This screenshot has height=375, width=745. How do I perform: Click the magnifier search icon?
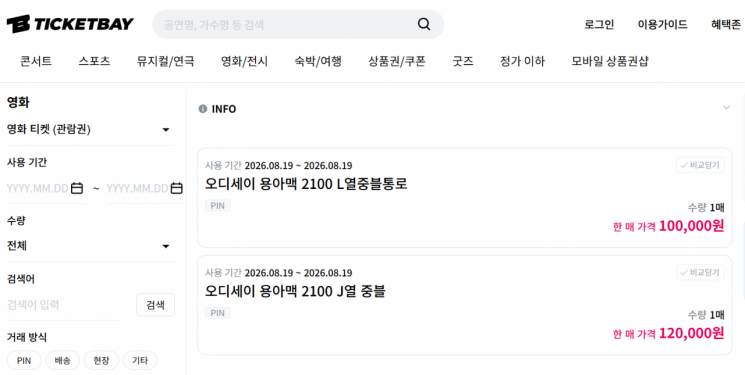[x=424, y=24]
